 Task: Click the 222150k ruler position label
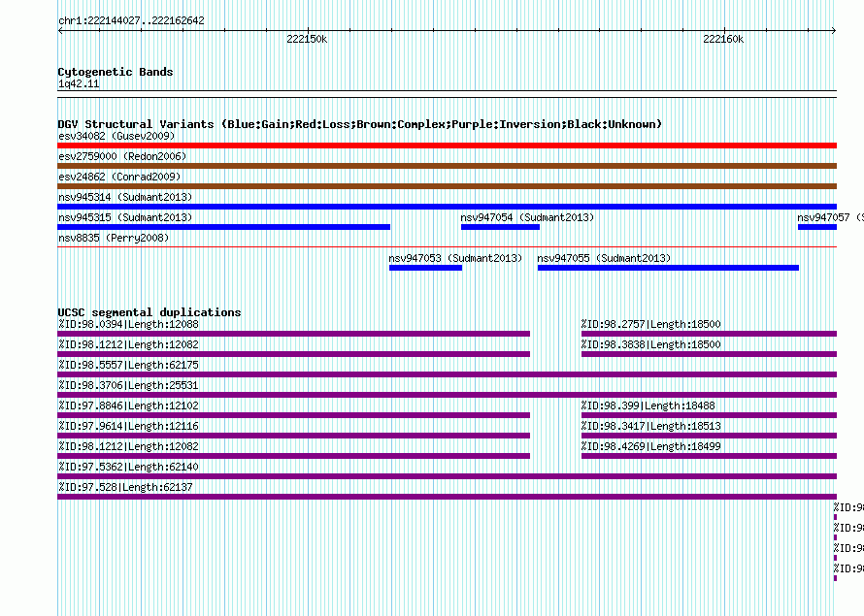tap(307, 39)
